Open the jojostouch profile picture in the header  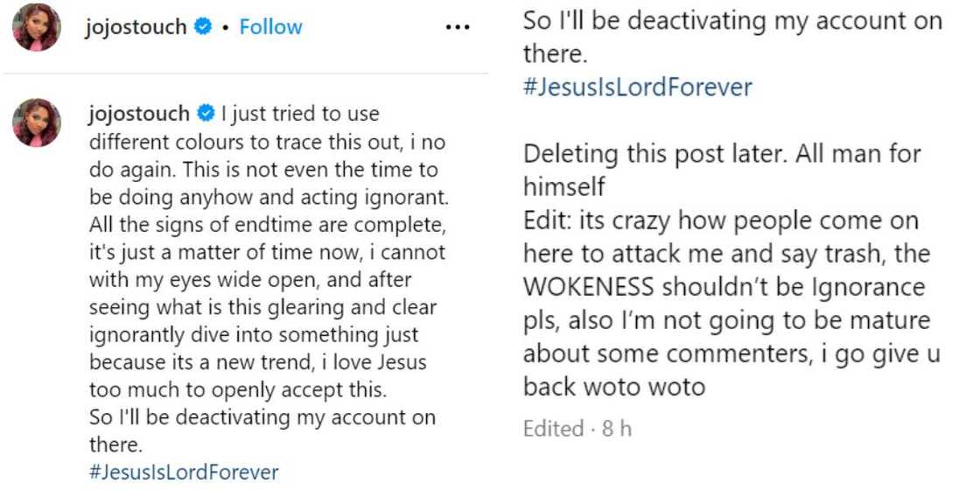(37, 27)
